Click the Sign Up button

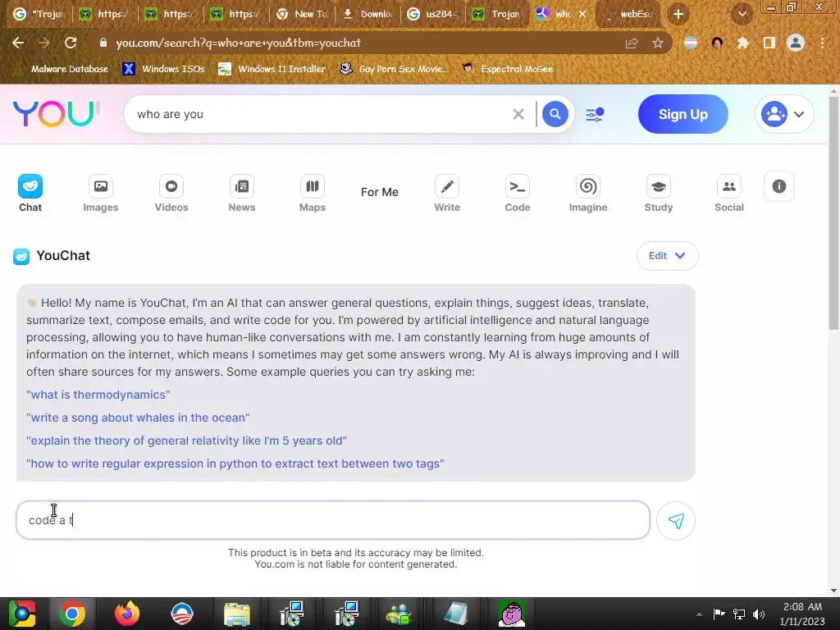coord(683,114)
